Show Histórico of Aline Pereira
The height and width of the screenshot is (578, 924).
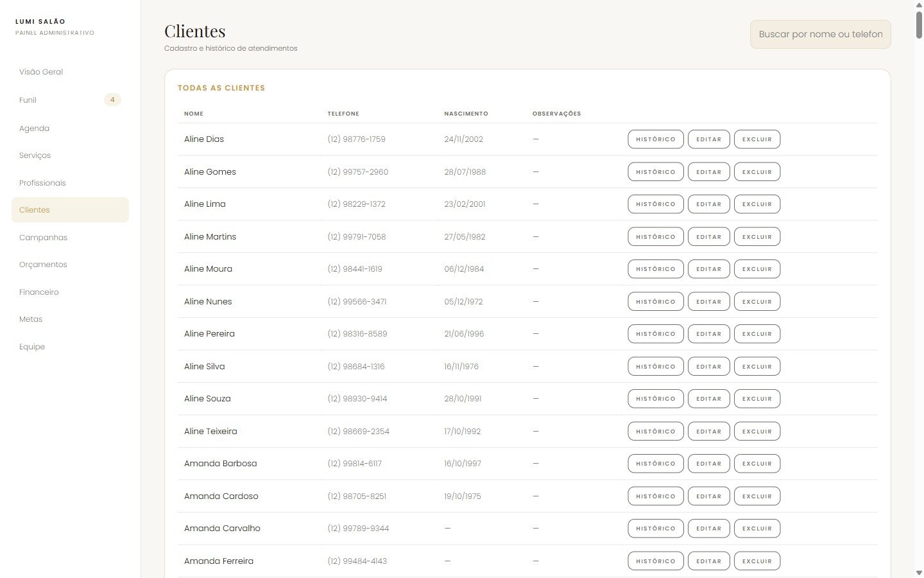tap(656, 334)
